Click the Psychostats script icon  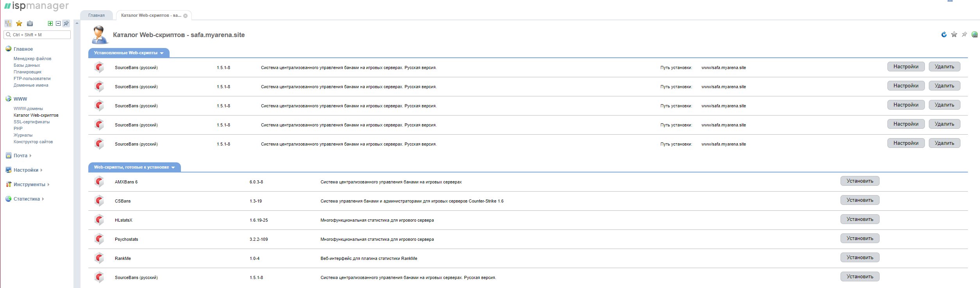click(99, 239)
